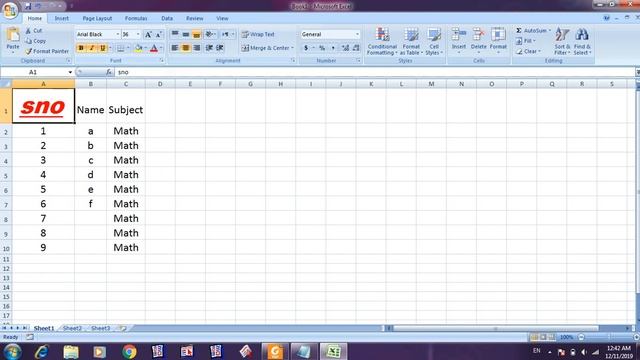Toggle Center horizontal alignment

coord(186,48)
